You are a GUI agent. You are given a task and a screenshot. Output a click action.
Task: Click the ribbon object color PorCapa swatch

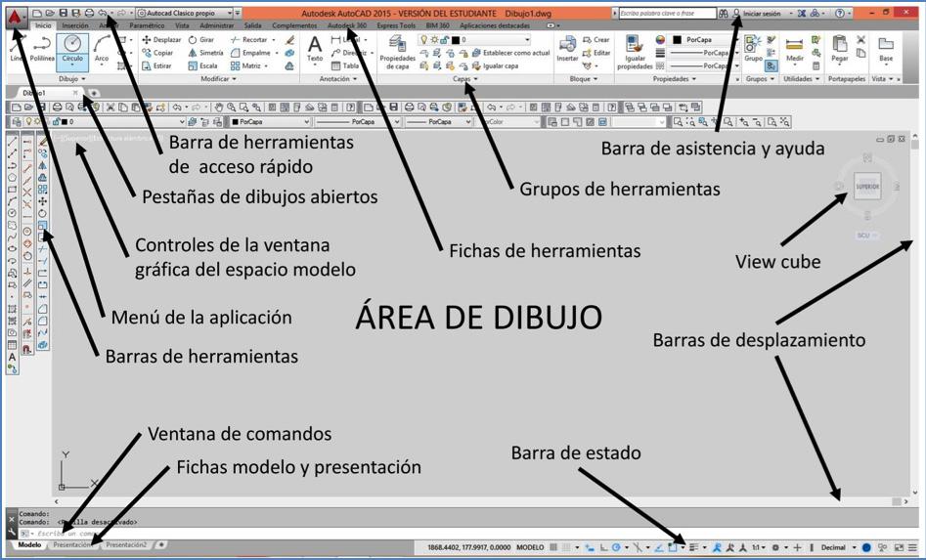coord(677,39)
